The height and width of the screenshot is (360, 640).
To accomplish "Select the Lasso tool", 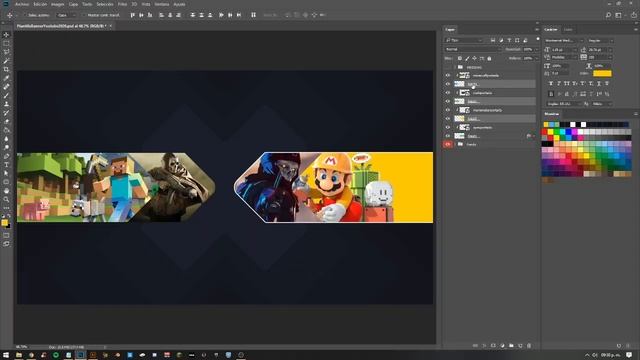I will 6,52.
